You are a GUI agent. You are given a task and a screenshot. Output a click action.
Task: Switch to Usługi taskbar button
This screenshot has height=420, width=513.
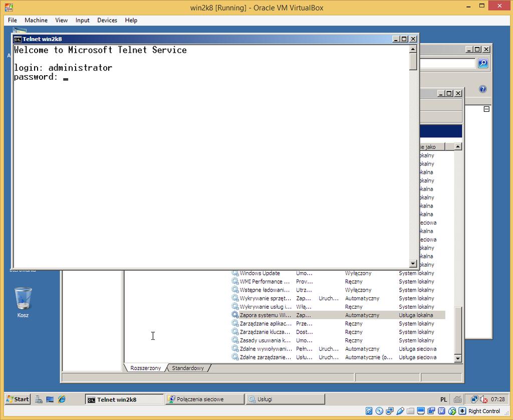285,399
